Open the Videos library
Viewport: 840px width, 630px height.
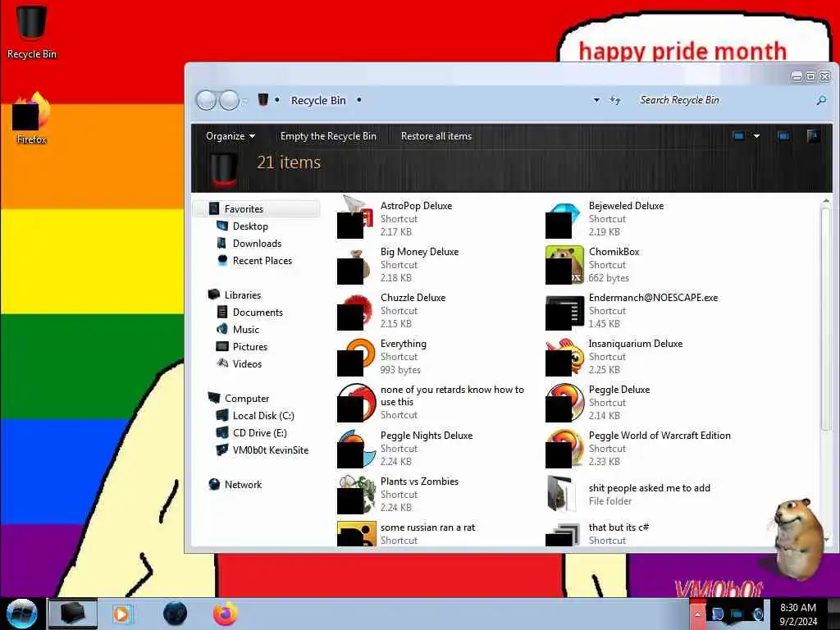247,363
